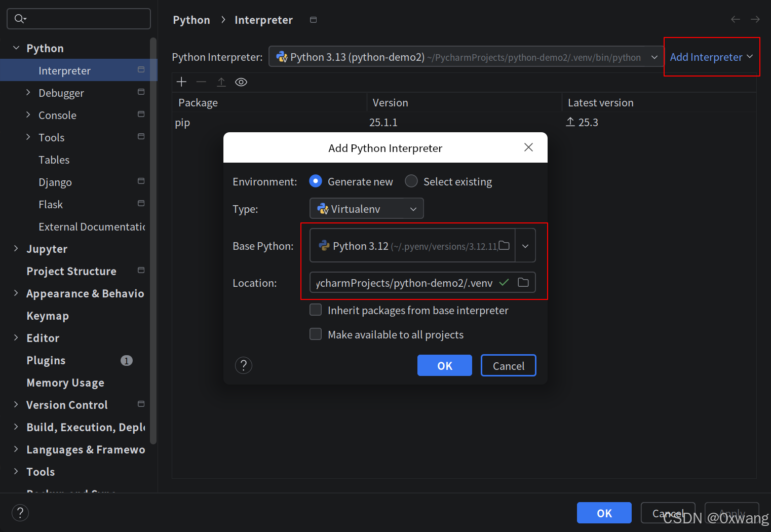Click the project-level icon beside Interpreter breadcrumb

[314, 20]
